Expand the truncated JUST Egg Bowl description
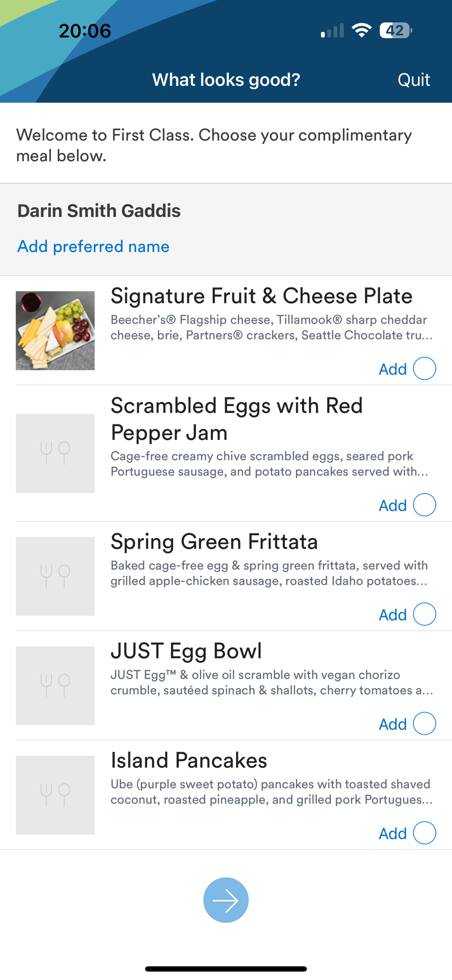The width and height of the screenshot is (452, 980). click(x=272, y=683)
